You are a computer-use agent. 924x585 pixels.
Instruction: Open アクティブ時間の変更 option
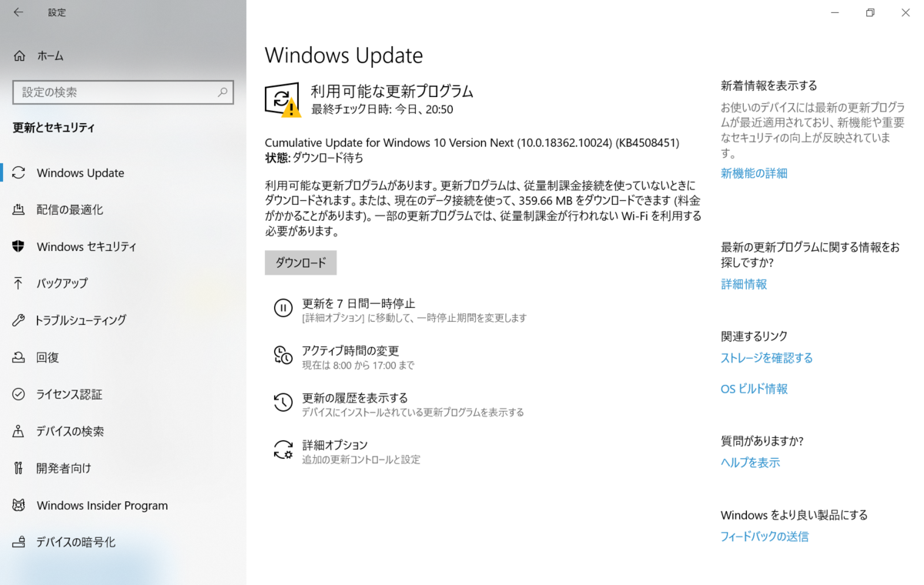tap(350, 350)
